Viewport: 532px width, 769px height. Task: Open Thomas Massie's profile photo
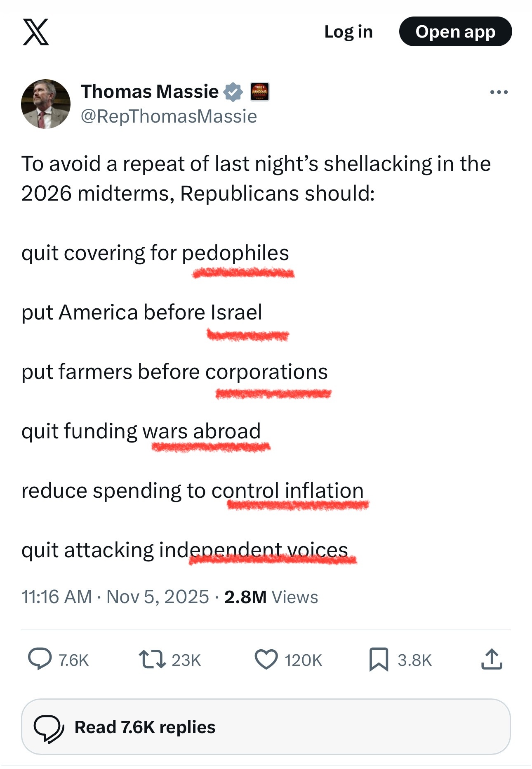pyautogui.click(x=46, y=104)
